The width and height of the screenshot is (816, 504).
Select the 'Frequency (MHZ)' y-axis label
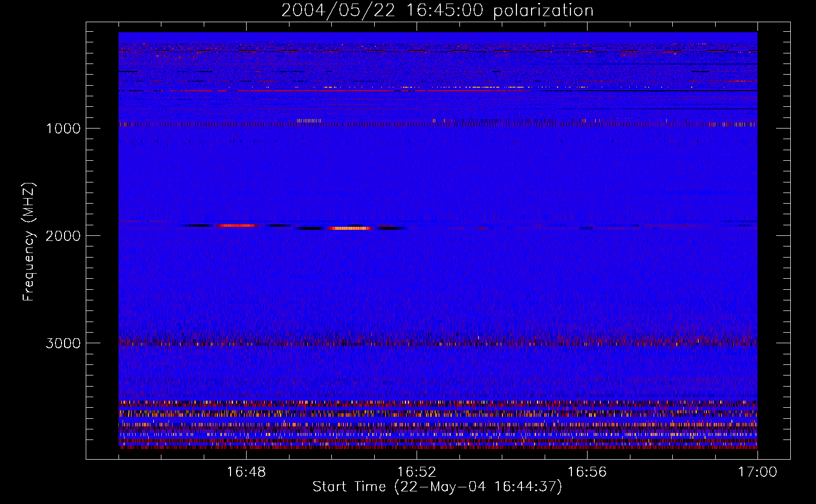pyautogui.click(x=29, y=242)
